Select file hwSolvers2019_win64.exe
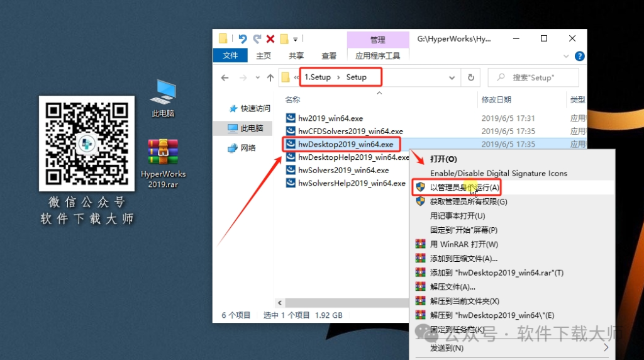The width and height of the screenshot is (644, 360). point(343,170)
